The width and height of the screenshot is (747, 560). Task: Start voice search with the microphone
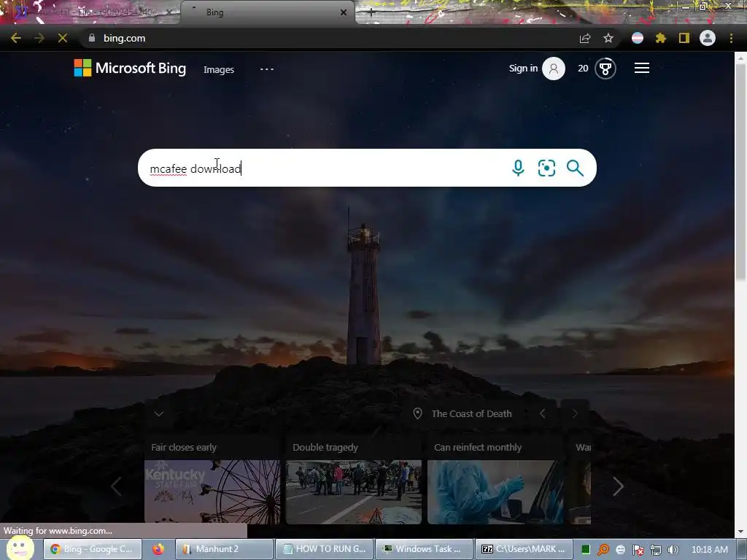tap(519, 168)
